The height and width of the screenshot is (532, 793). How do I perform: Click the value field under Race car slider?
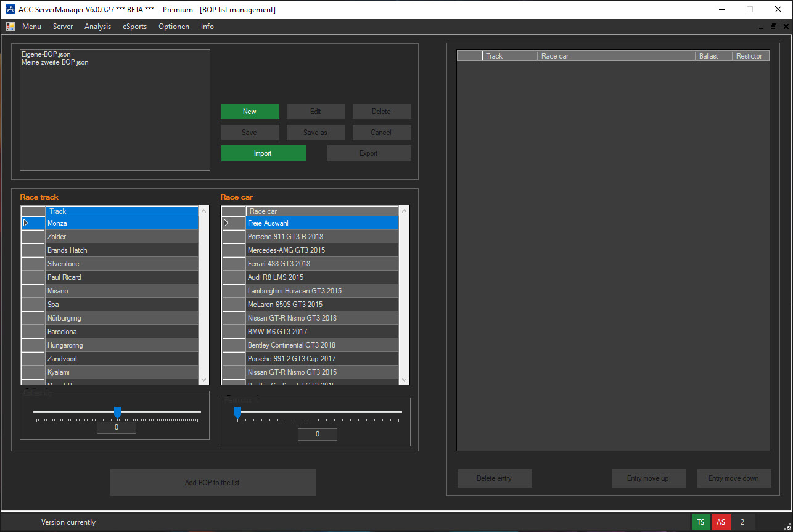[317, 434]
